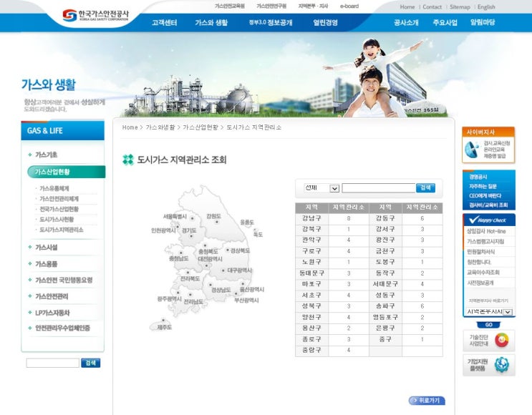Open 정부3.0 정보공개 navigation menu
The height and width of the screenshot is (415, 532).
click(271, 23)
